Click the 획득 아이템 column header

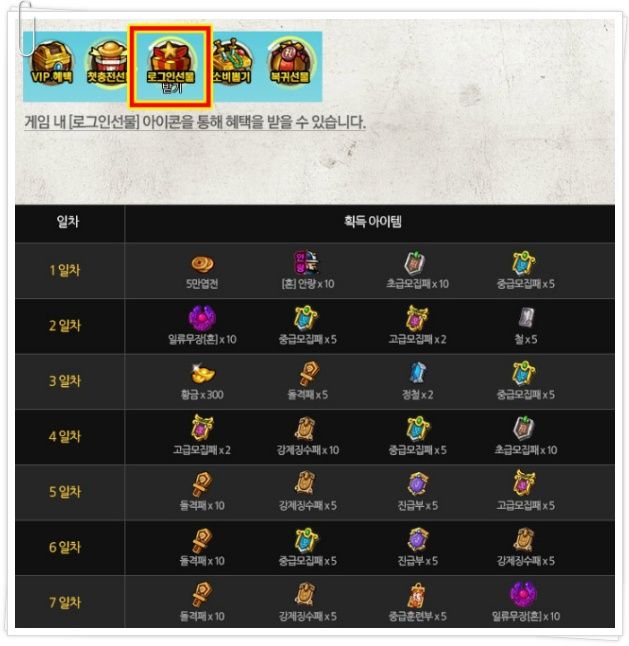372,222
